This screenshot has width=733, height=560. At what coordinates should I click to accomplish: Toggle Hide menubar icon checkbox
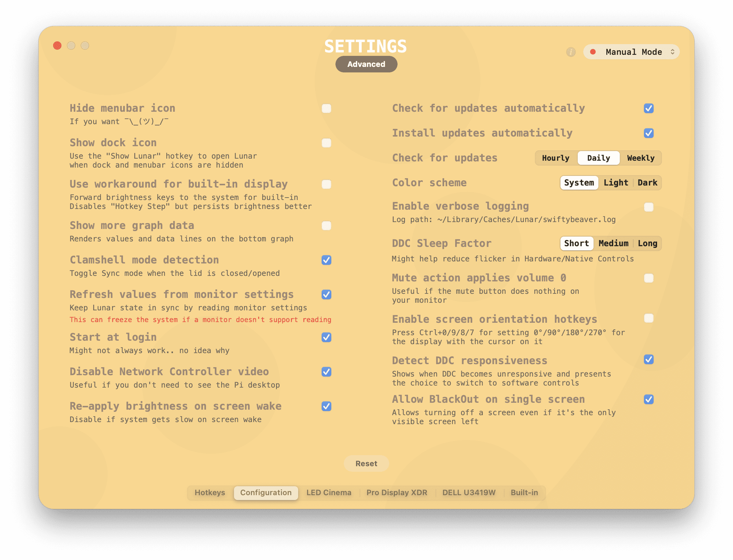click(x=326, y=108)
